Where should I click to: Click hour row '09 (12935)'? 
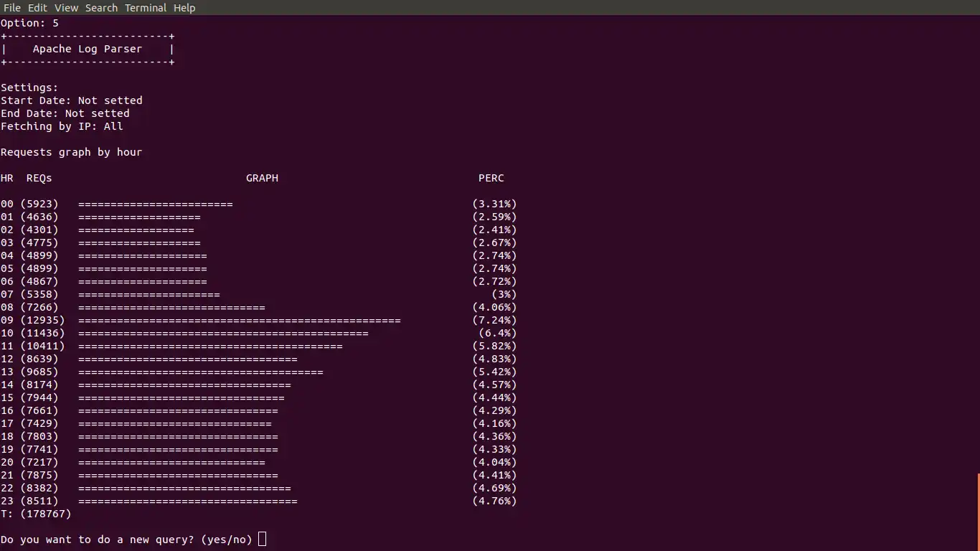click(x=259, y=320)
